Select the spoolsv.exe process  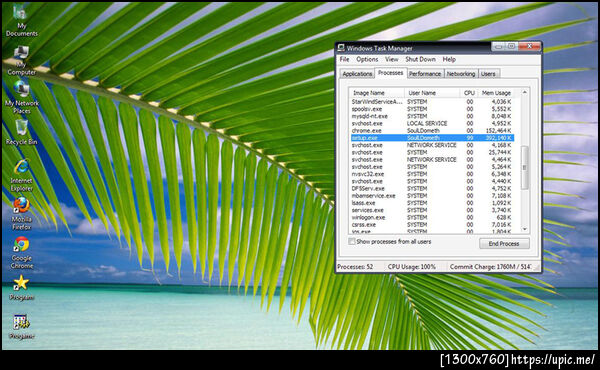pos(432,109)
